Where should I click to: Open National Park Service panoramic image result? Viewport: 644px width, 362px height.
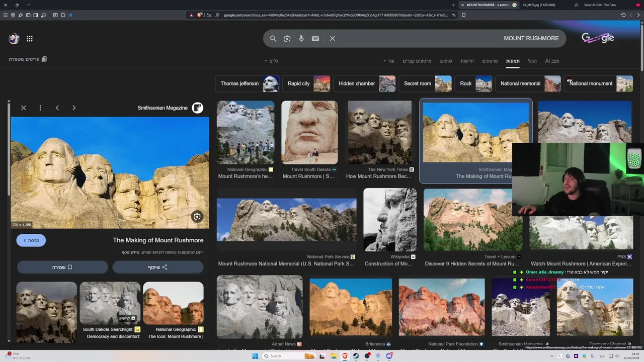286,220
